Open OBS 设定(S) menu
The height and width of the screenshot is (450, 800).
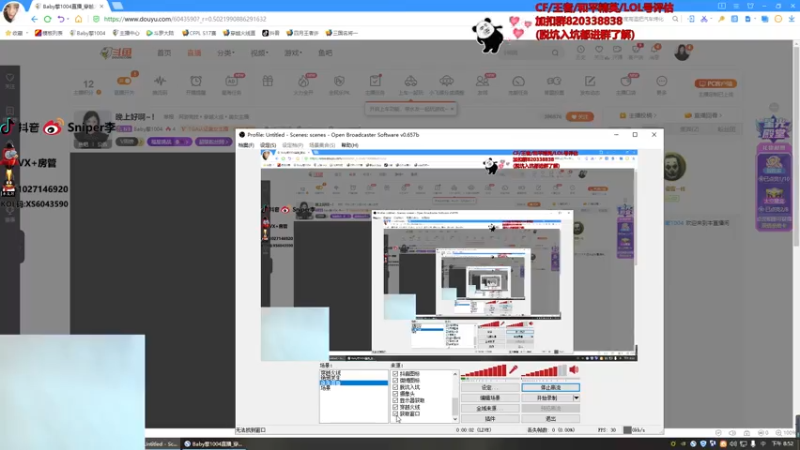point(268,145)
